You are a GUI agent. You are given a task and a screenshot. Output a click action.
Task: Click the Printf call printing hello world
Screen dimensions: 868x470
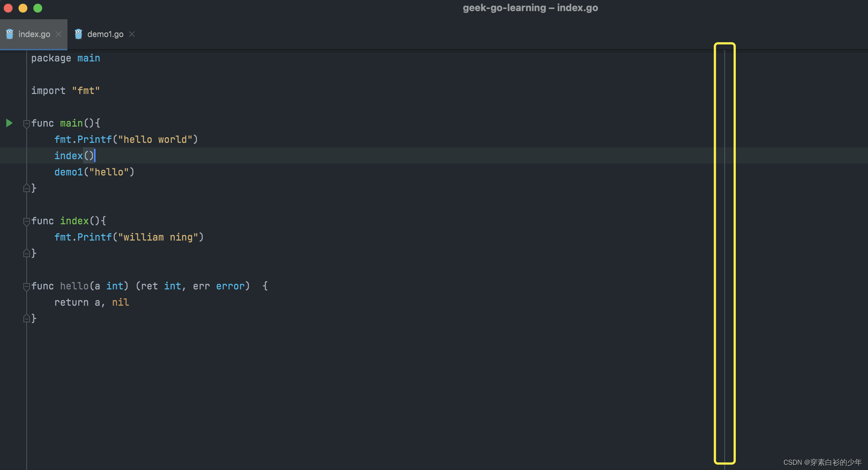coord(94,140)
